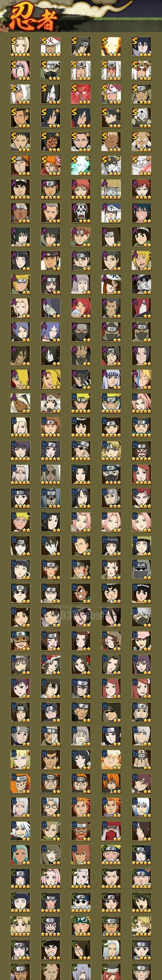The width and height of the screenshot is (162, 980).
Task: Pick the S-rank pale long-haired Orochimaru
Action: pos(51,93)
